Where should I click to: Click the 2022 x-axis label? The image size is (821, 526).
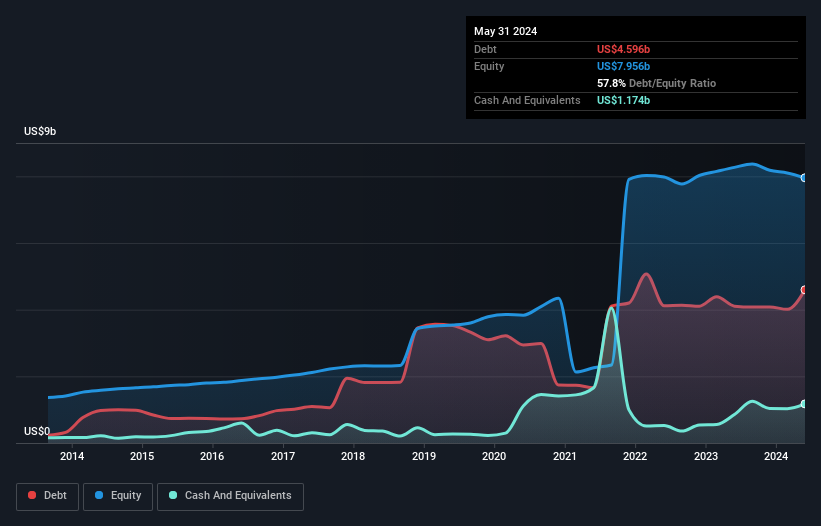(635, 456)
